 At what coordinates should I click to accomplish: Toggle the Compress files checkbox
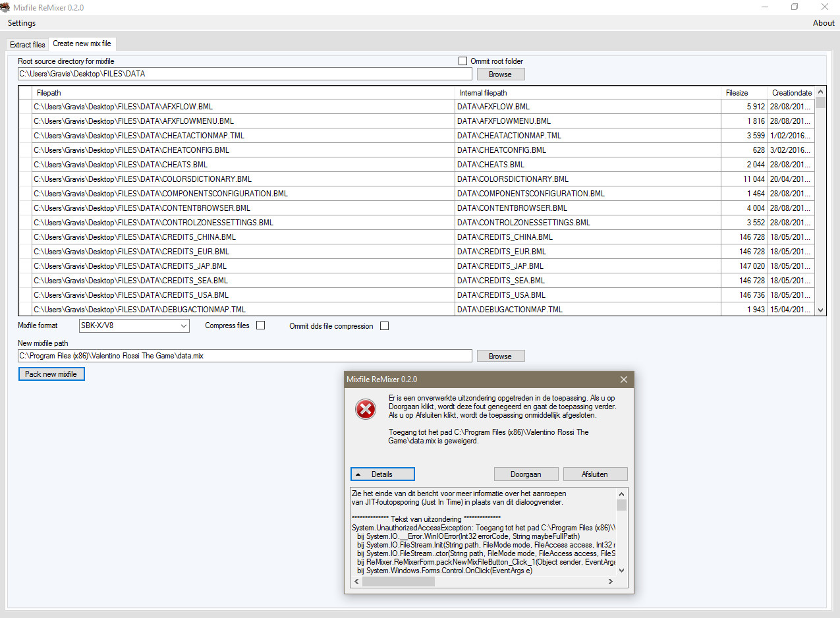[x=260, y=325]
